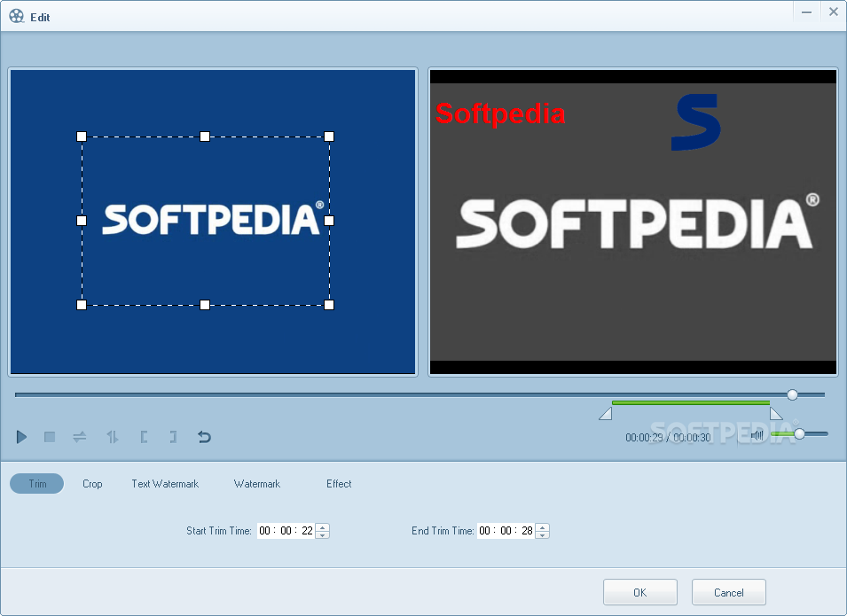Click top-left crop handle on source preview
Image resolution: width=847 pixels, height=616 pixels.
pyautogui.click(x=82, y=136)
